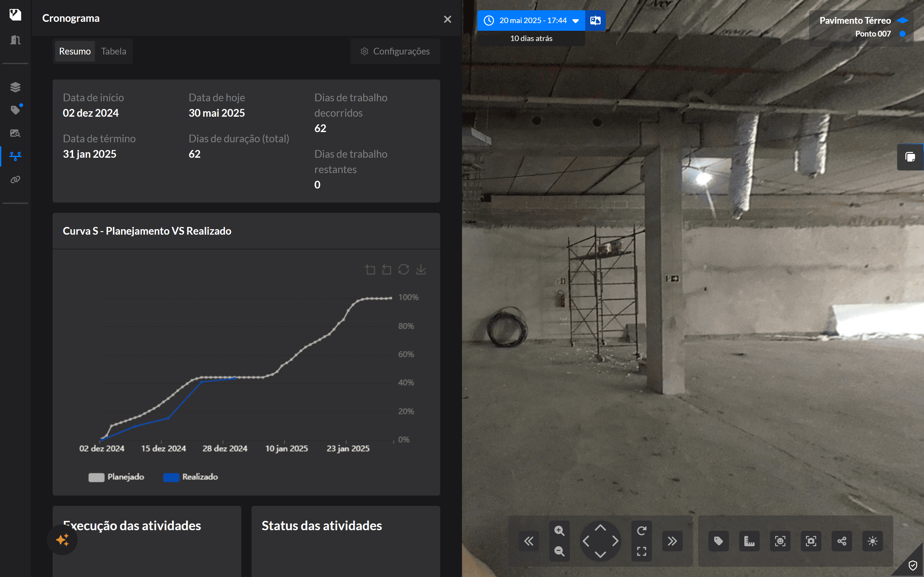This screenshot has width=924, height=577.
Task: Open the Layers panel in the sidebar
Action: click(x=15, y=87)
